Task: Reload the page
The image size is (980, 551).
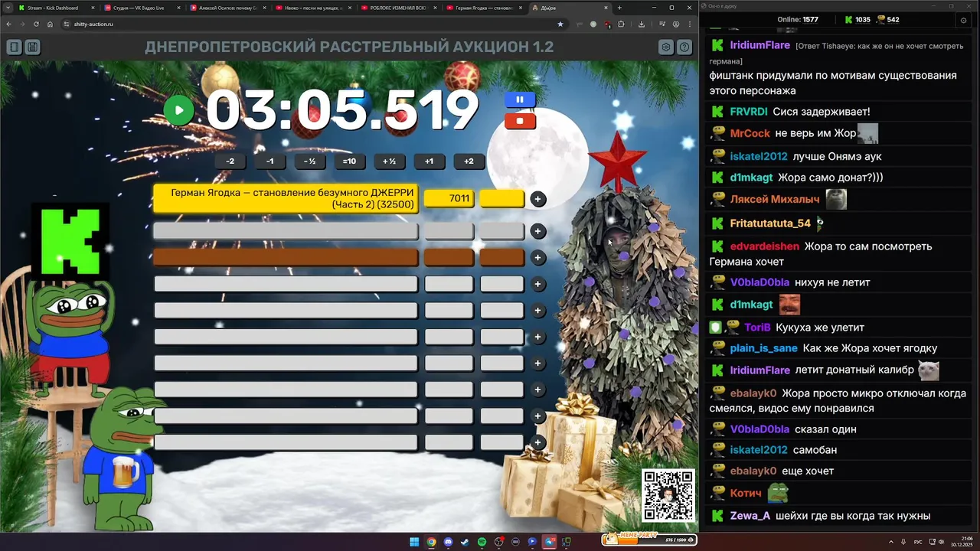Action: coord(36,24)
